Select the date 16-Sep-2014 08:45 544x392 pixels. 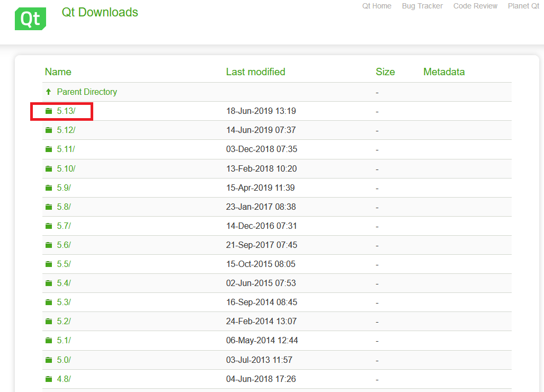coord(262,302)
